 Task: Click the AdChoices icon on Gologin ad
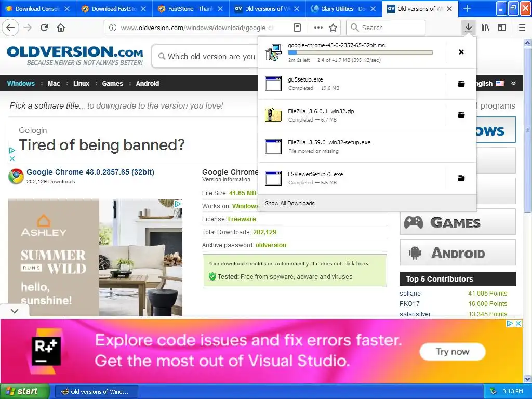tap(12, 150)
